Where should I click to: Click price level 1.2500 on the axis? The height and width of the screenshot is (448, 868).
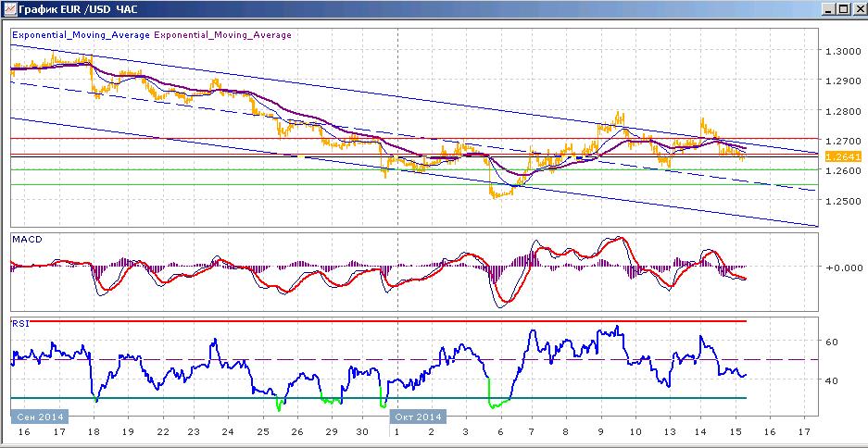[843, 201]
